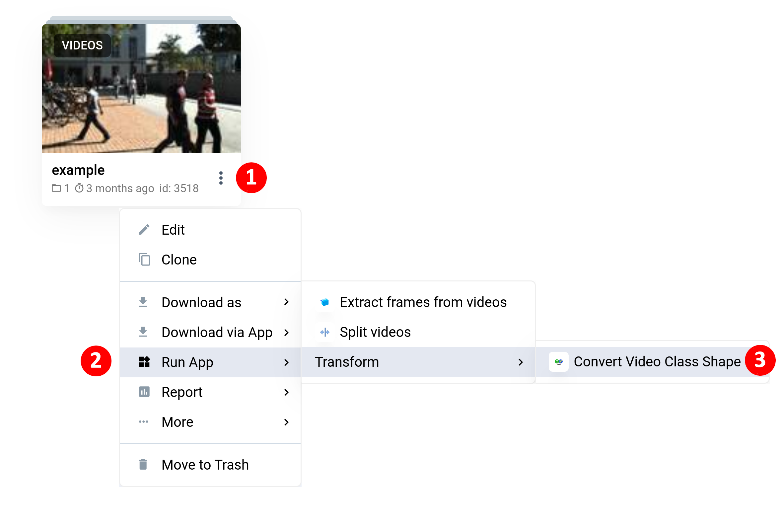Click the More ellipsis icon
This screenshot has height=532, width=779.
(143, 422)
